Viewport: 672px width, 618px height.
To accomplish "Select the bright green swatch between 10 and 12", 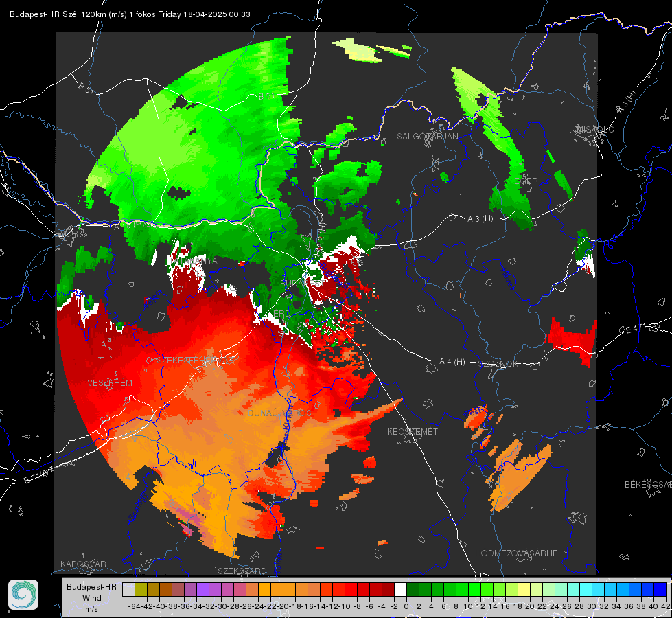I will [x=474, y=589].
